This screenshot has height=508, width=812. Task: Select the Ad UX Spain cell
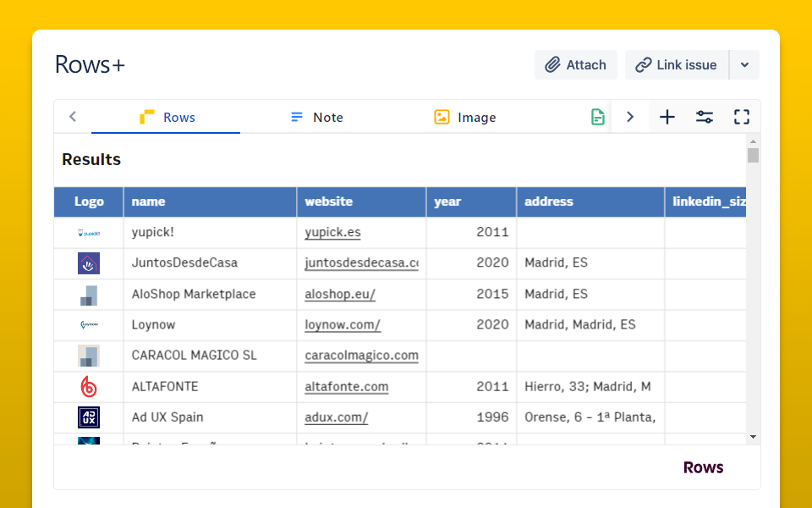click(x=211, y=417)
